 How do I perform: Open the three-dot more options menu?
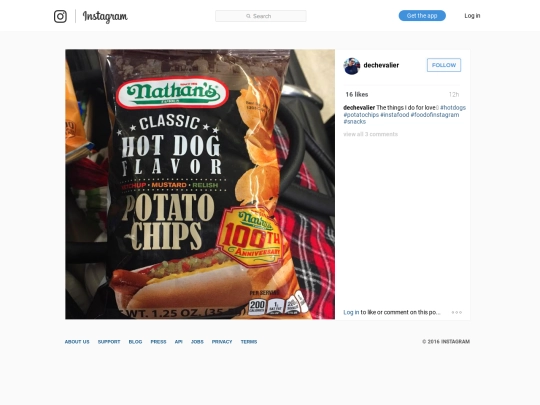pos(457,312)
